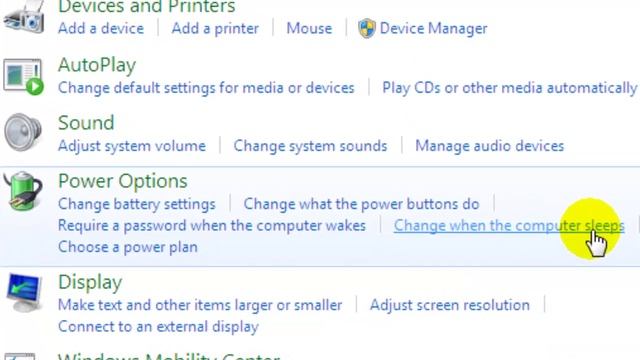
Task: Open the Devices and Printers icon
Action: (24, 17)
